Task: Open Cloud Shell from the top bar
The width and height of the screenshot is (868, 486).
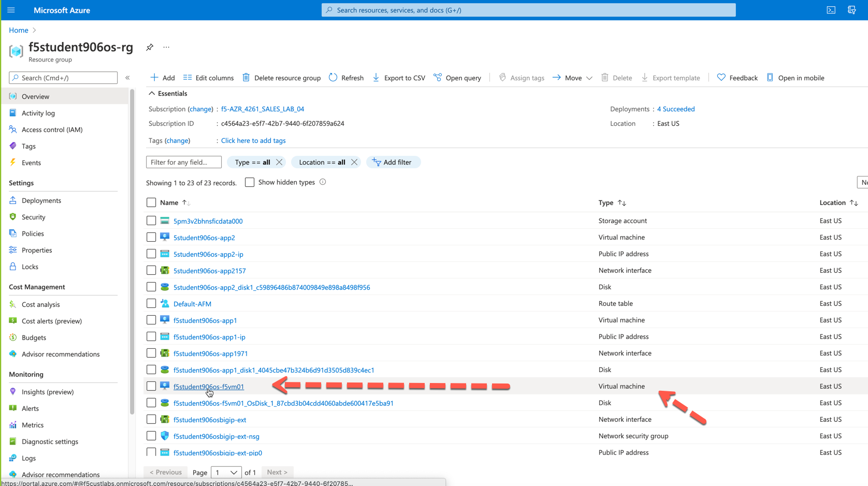Action: click(831, 10)
